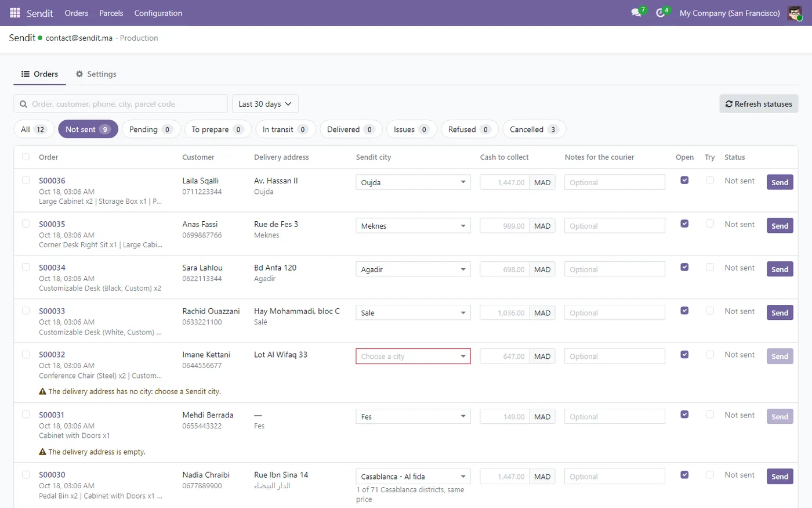The image size is (812, 508).
Task: Uncheck the Open checkbox for order S00032
Action: coord(684,354)
